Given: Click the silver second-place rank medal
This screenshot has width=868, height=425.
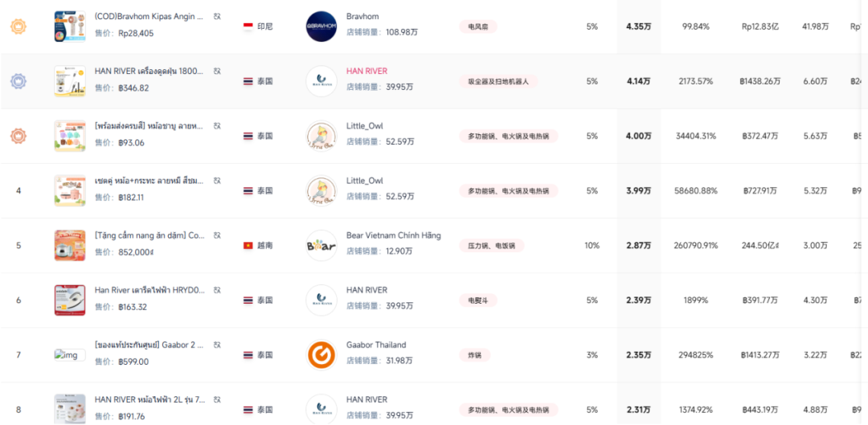Looking at the screenshot, I should (18, 81).
